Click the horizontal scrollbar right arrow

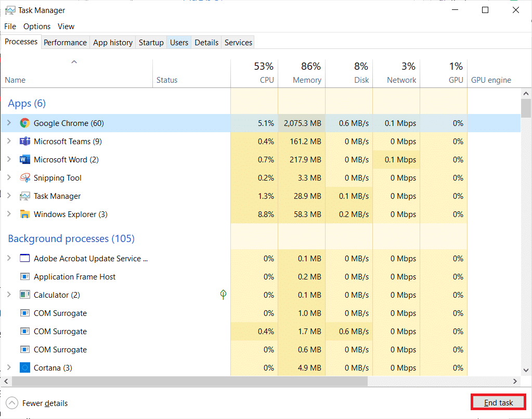click(515, 382)
